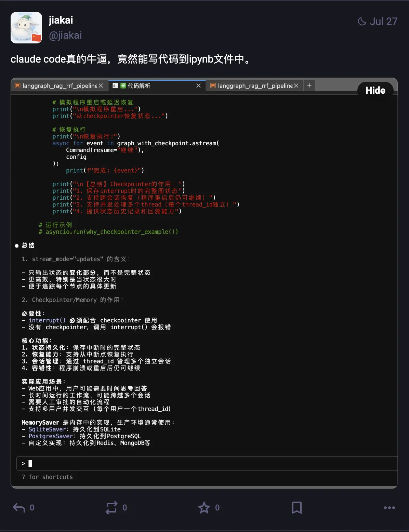Click '4. 容错性' line in summary
Screen dimensions: 409x532
(81, 368)
